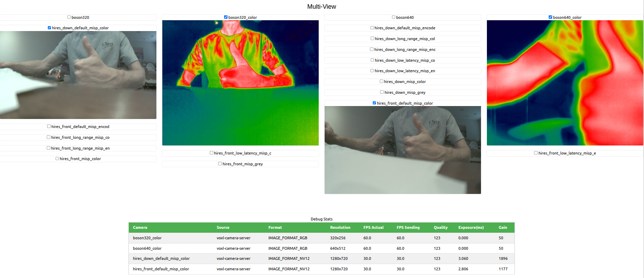
Task: Enable the hires_down_long_range_misp_col checkbox
Action: tap(372, 39)
